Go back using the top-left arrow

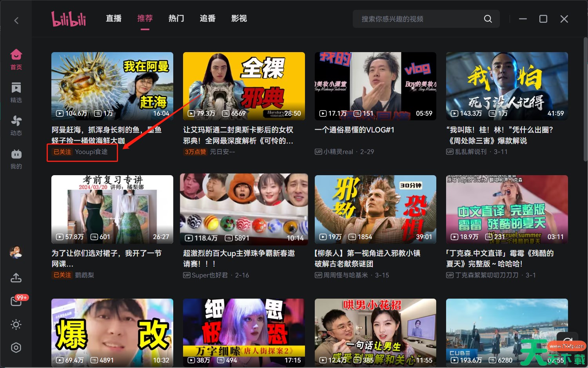pyautogui.click(x=16, y=20)
